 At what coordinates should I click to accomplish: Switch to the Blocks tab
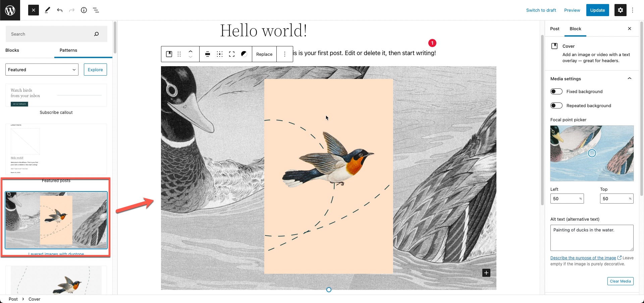[12, 50]
